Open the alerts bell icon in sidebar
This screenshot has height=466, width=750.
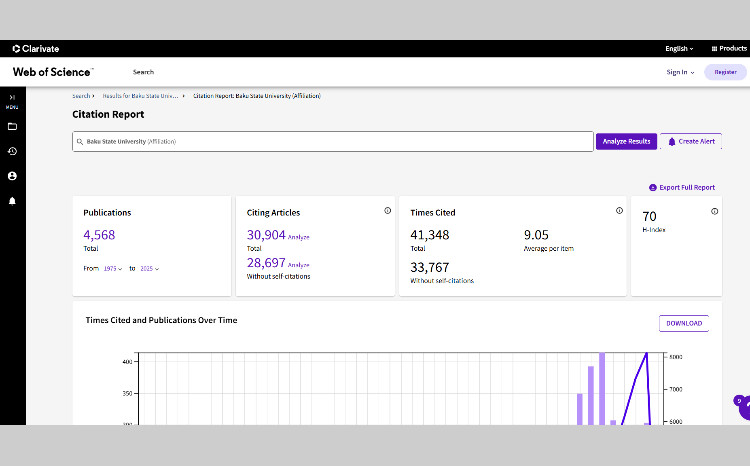point(12,200)
